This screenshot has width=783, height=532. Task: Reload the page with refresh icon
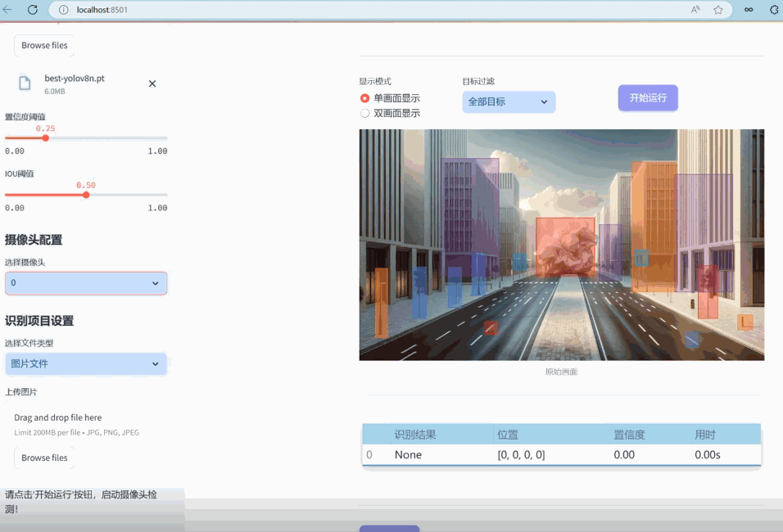pyautogui.click(x=33, y=10)
